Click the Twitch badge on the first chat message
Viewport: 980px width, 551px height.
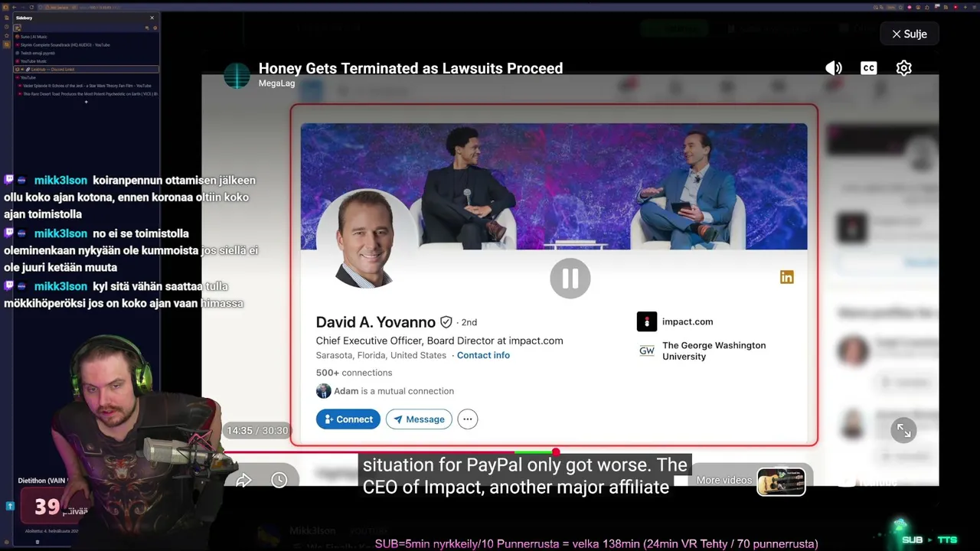8,181
